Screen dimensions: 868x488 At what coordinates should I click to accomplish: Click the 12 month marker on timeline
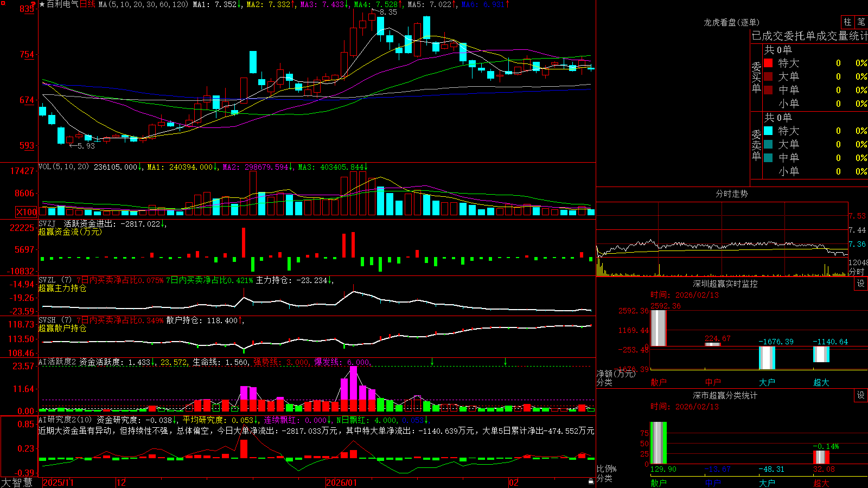coord(122,483)
